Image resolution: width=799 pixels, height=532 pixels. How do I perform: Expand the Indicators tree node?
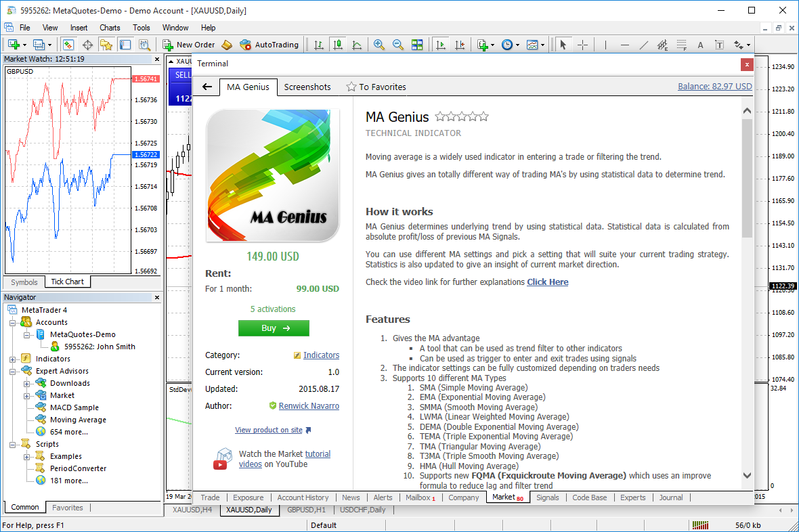(x=12, y=359)
